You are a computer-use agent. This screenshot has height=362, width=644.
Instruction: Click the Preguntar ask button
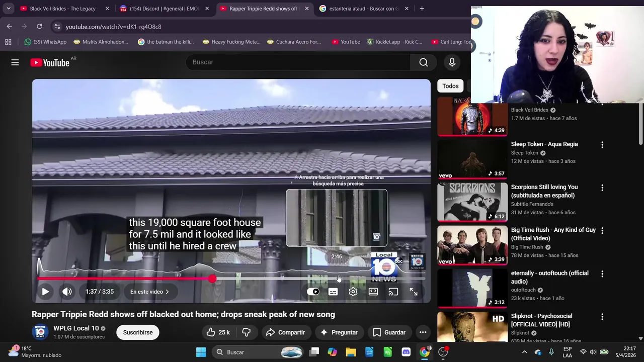339,332
